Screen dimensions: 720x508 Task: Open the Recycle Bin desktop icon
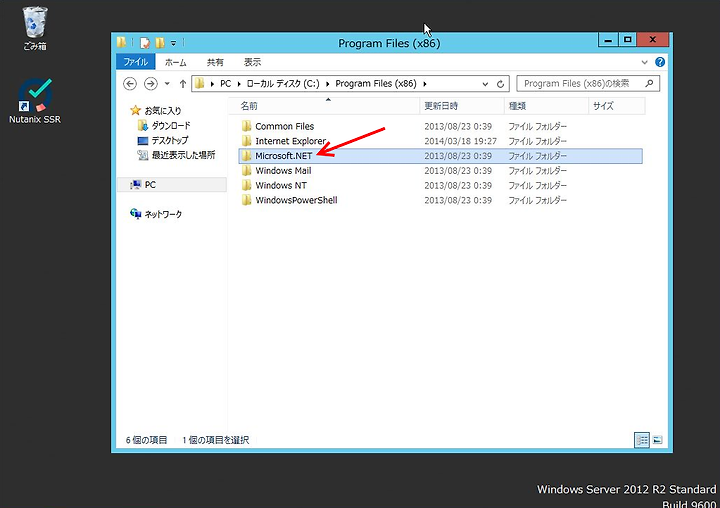[35, 28]
